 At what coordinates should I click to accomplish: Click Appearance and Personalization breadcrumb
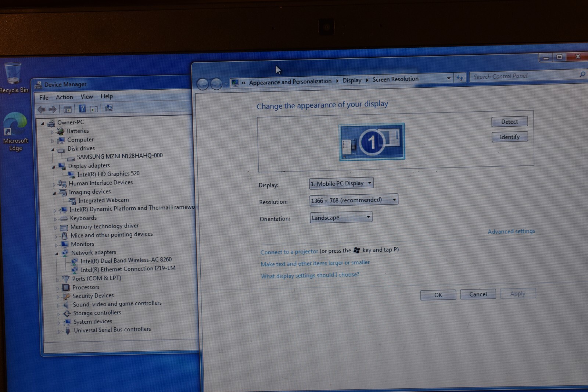290,82
